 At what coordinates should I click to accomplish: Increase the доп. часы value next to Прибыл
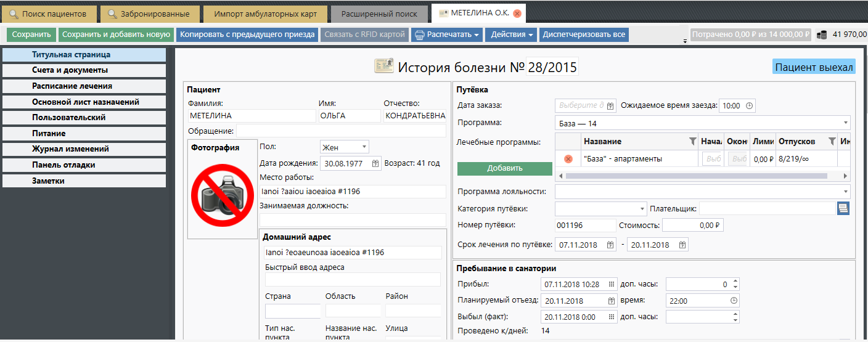coord(734,282)
